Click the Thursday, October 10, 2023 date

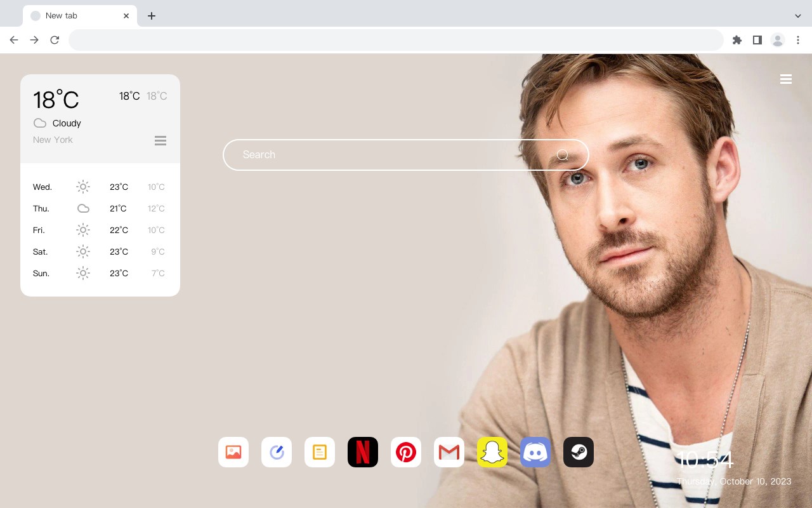coord(734,481)
